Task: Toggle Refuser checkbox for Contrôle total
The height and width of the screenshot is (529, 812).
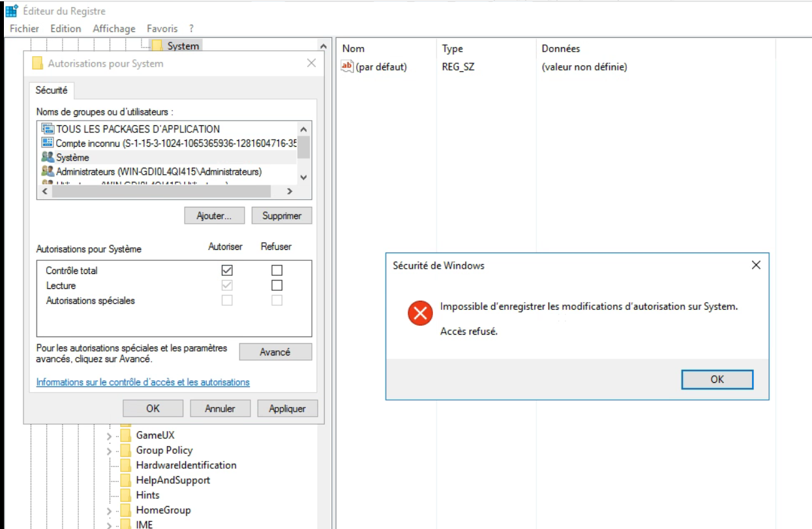Action: (277, 270)
